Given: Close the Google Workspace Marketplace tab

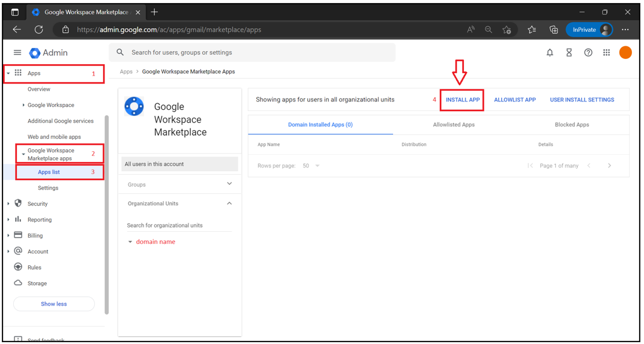Looking at the screenshot, I should point(137,12).
